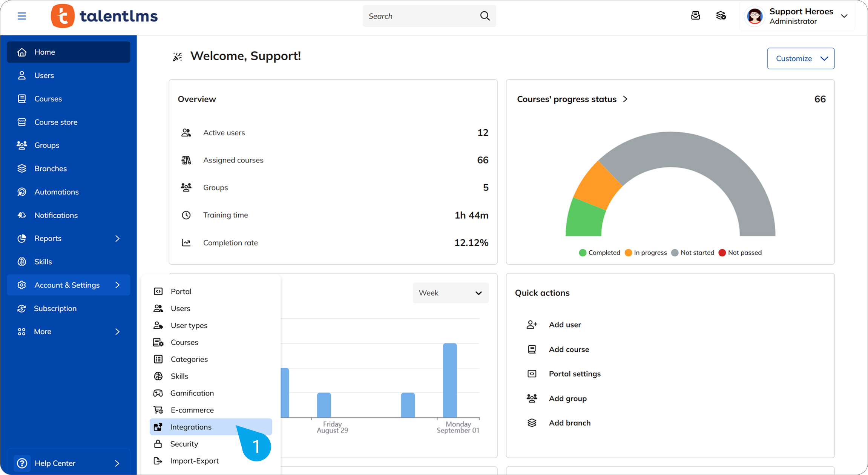
Task: Click the search magnifier icon
Action: (x=485, y=16)
